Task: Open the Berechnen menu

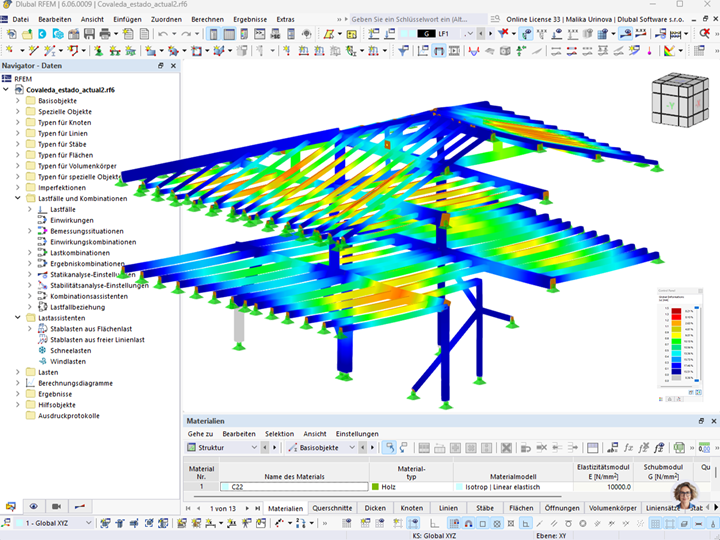Action: coord(208,19)
